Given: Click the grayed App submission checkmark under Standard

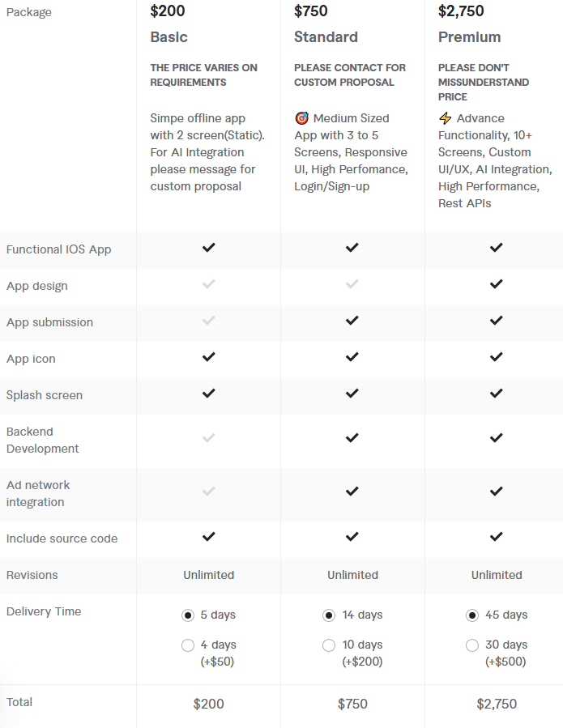Looking at the screenshot, I should (x=352, y=320).
